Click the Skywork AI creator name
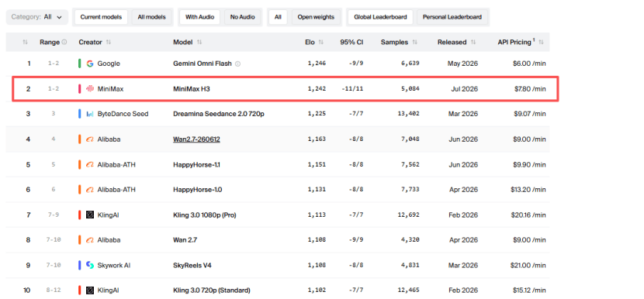 point(114,266)
